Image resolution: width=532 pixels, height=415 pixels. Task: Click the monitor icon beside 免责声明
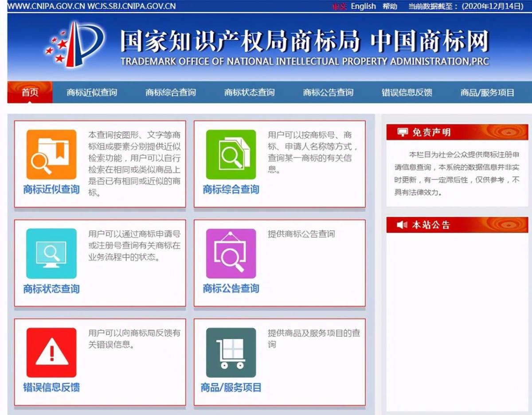pyautogui.click(x=402, y=132)
